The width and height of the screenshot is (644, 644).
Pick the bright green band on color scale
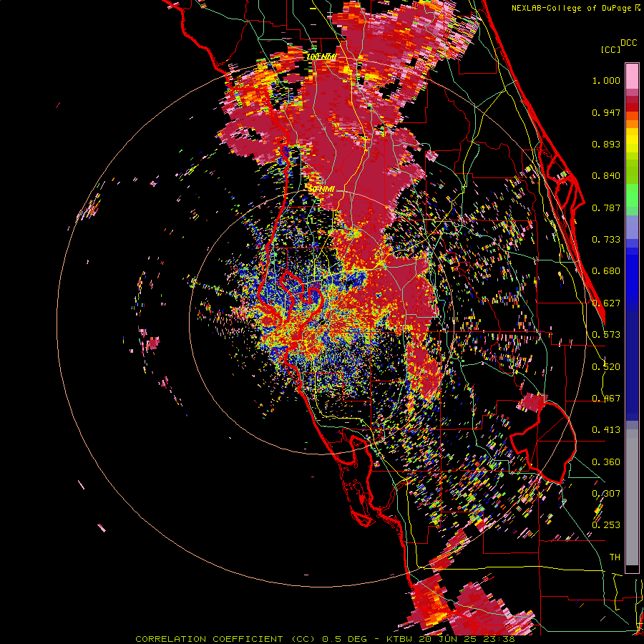point(632,195)
